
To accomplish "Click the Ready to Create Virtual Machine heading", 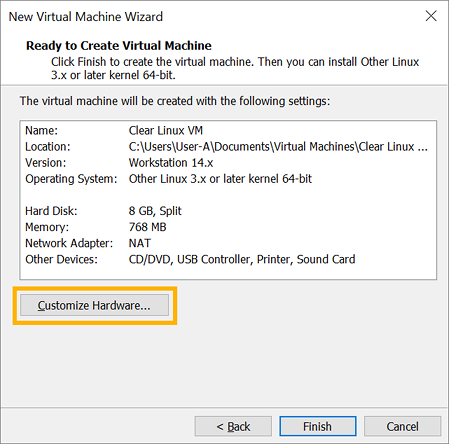I will pyautogui.click(x=119, y=46).
